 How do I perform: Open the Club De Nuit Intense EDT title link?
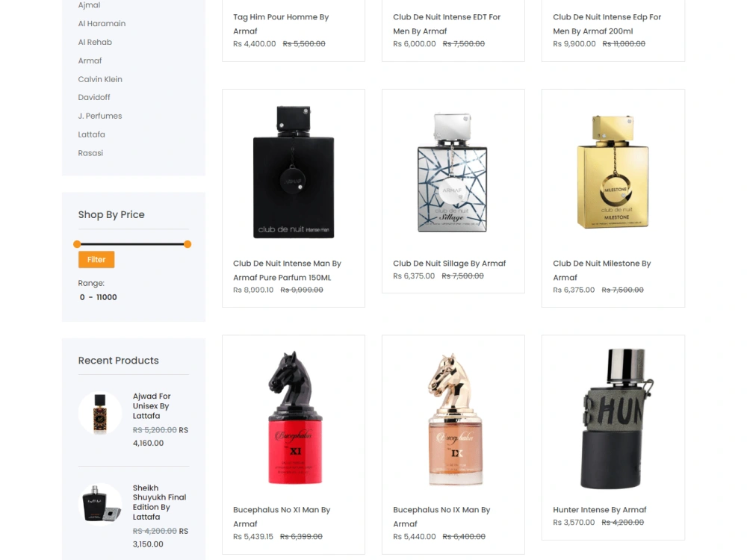click(x=447, y=24)
